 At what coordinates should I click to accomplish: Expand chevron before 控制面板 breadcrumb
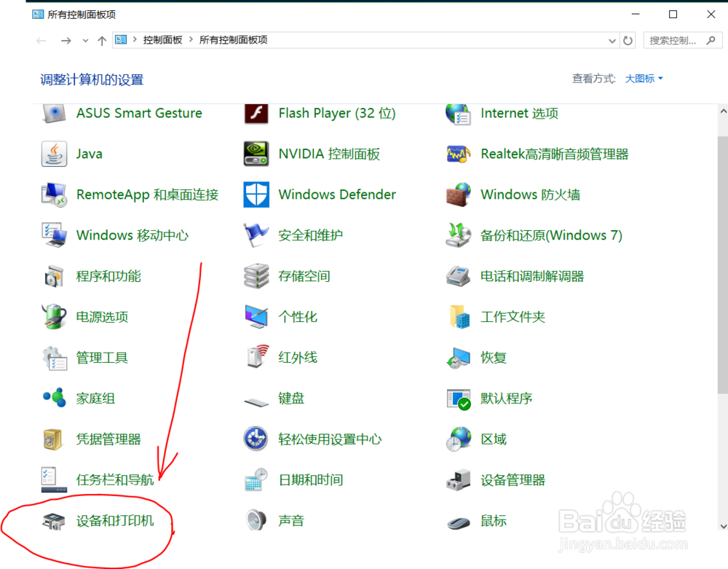coord(135,39)
